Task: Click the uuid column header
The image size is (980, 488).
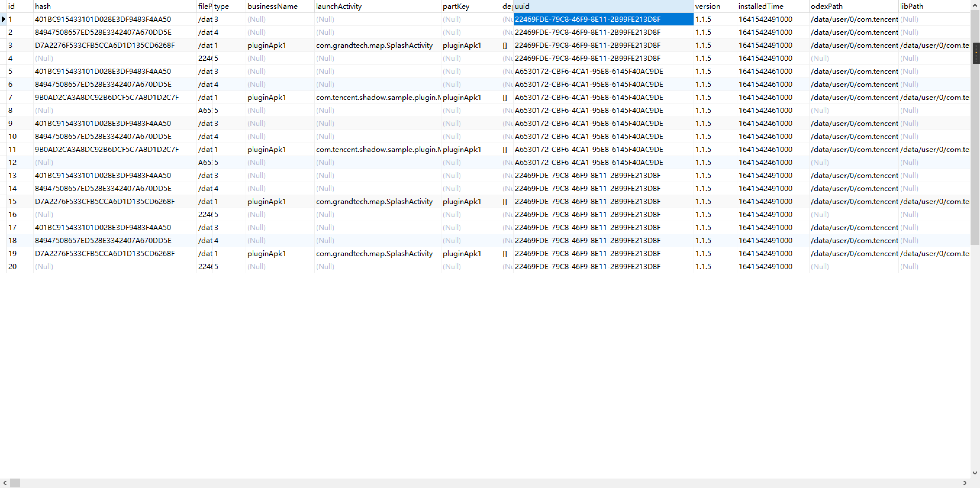Action: pyautogui.click(x=603, y=6)
